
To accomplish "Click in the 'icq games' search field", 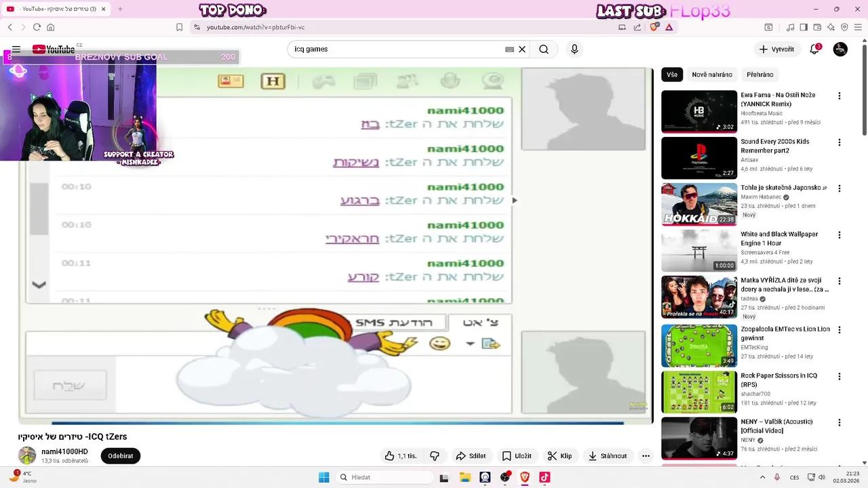I will tap(397, 49).
